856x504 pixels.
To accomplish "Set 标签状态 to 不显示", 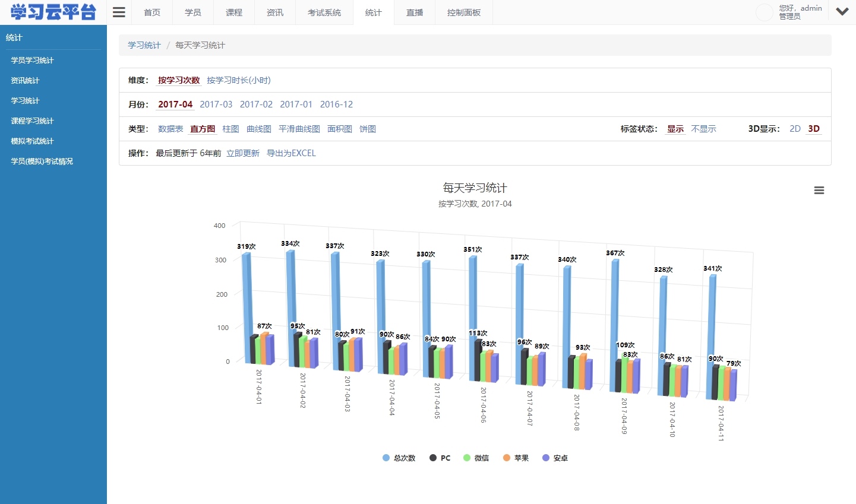I will tap(703, 128).
